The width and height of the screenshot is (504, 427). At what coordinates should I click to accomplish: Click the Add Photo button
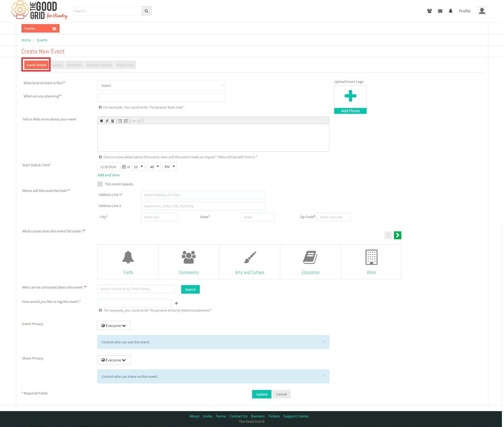click(350, 111)
